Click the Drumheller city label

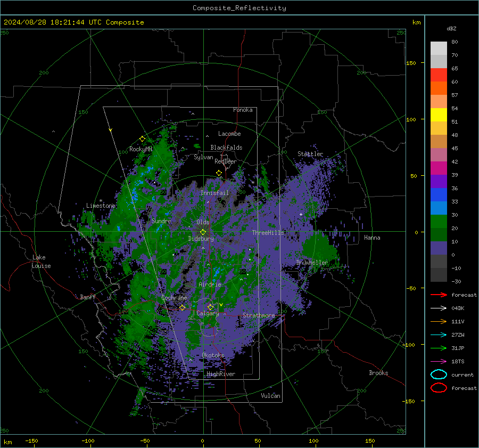point(312,263)
